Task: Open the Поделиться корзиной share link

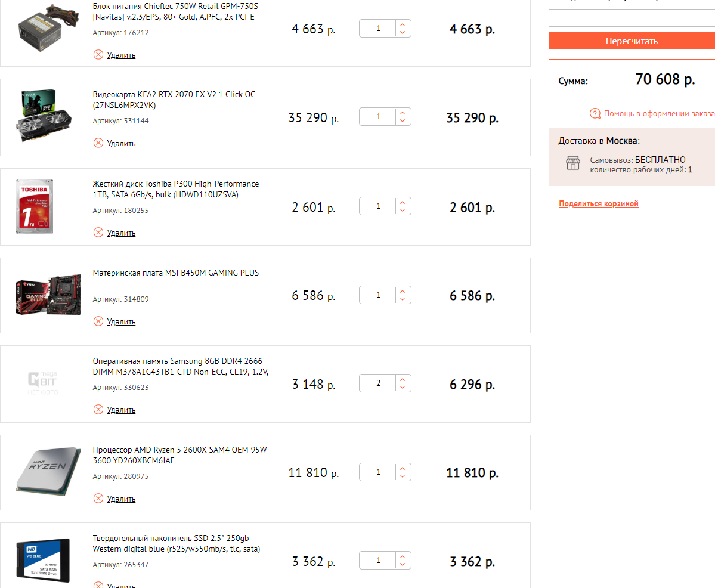Action: (x=599, y=204)
